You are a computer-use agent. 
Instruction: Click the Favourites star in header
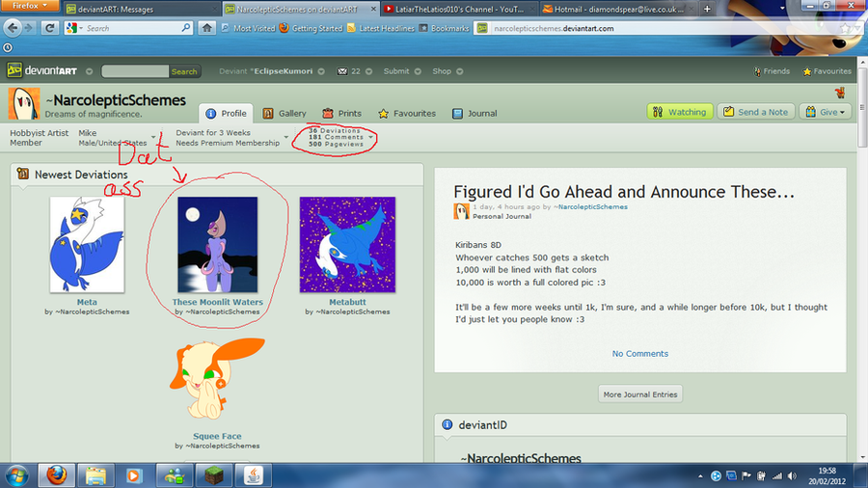click(807, 71)
